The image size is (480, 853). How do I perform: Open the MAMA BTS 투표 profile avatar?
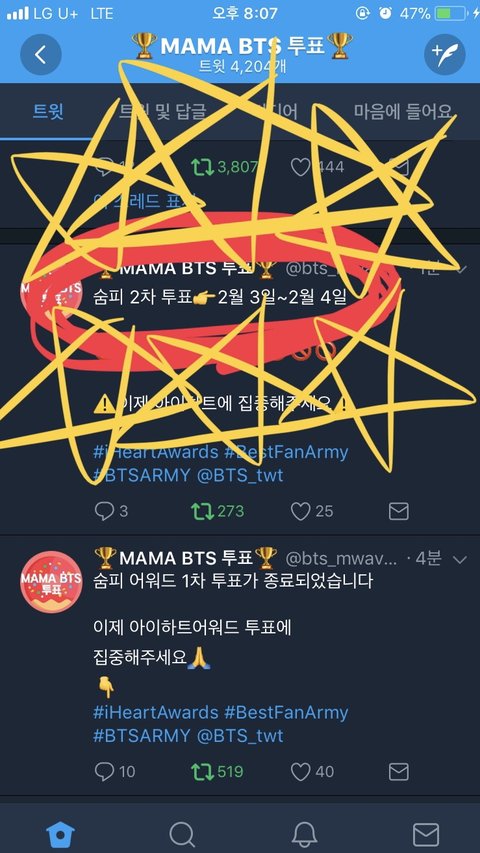[51, 582]
